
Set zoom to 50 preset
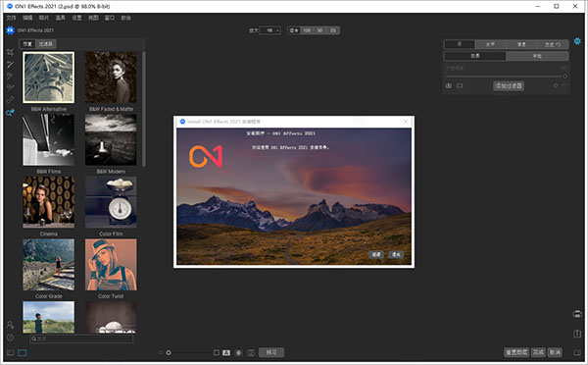tap(319, 30)
